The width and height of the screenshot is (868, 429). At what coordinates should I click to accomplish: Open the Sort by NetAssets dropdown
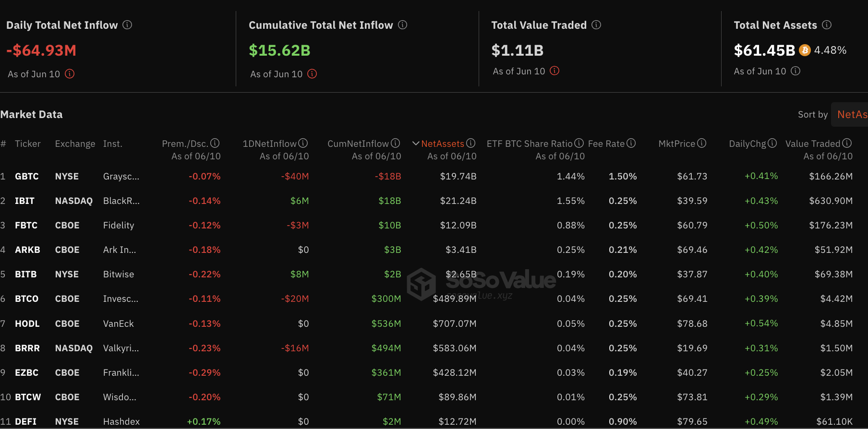[850, 114]
